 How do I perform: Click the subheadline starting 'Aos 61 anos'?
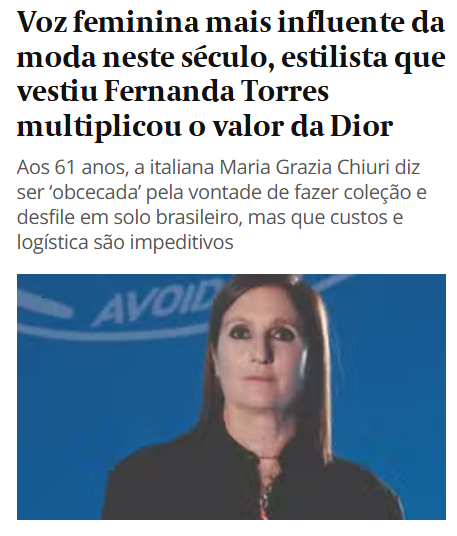tap(222, 205)
